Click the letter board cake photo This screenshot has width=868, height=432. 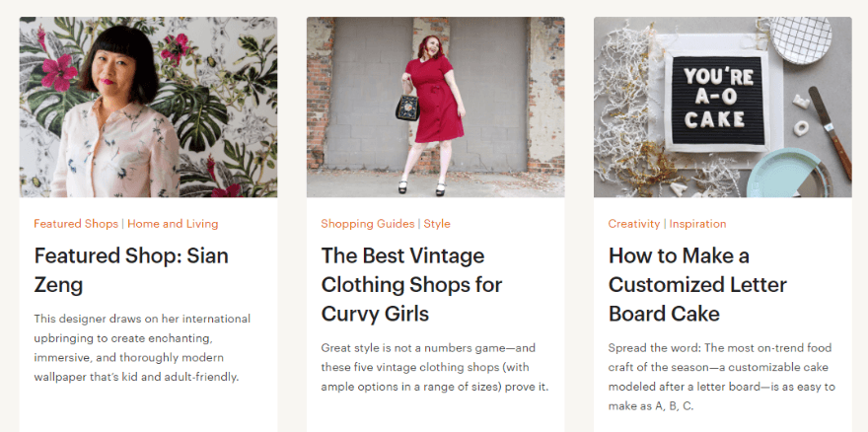(722, 107)
